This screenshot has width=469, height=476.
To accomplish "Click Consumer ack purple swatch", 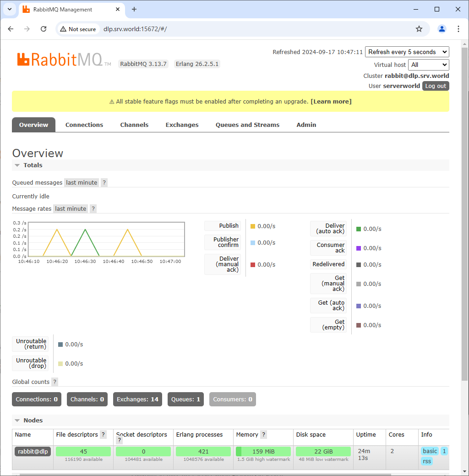I will coord(359,248).
